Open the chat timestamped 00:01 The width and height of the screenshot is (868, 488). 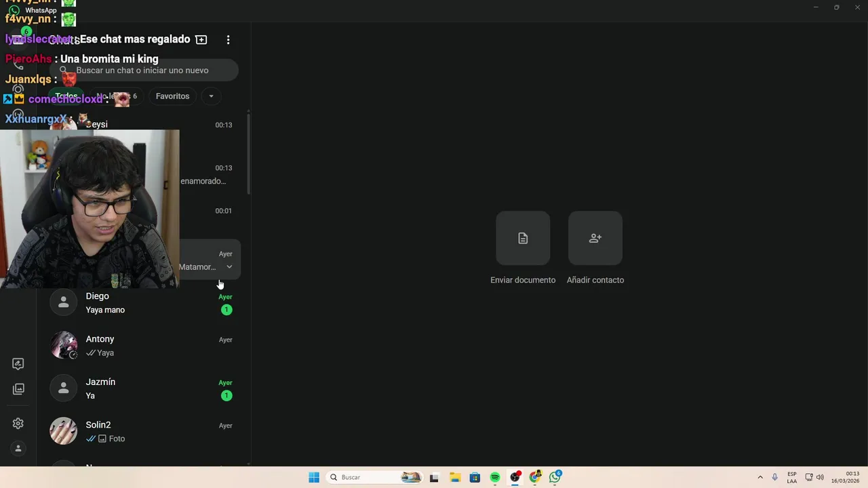(144, 217)
